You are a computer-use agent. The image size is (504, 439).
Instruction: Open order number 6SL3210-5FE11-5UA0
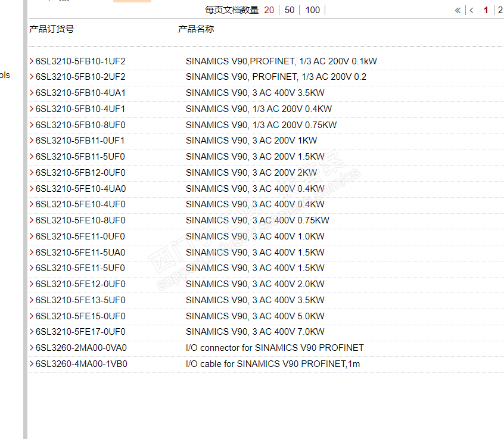click(80, 253)
